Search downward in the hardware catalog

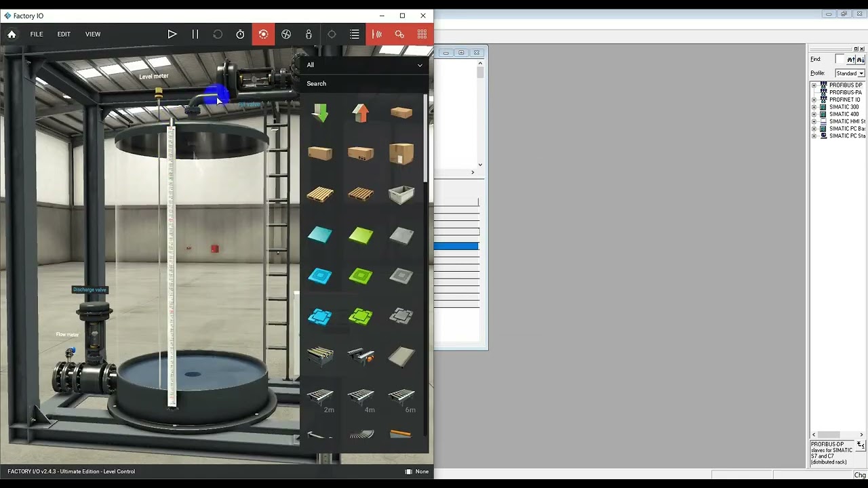tap(861, 60)
